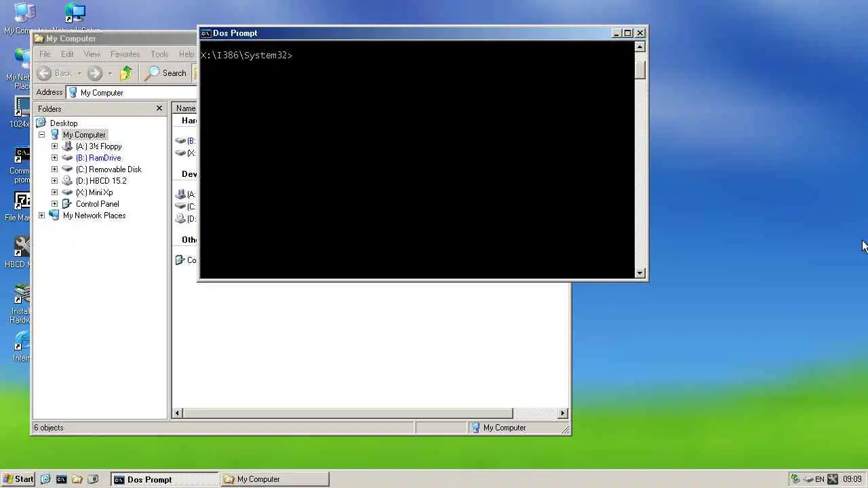Click inside the Dos Prompt console area
The width and height of the screenshot is (868, 488).
(x=417, y=159)
